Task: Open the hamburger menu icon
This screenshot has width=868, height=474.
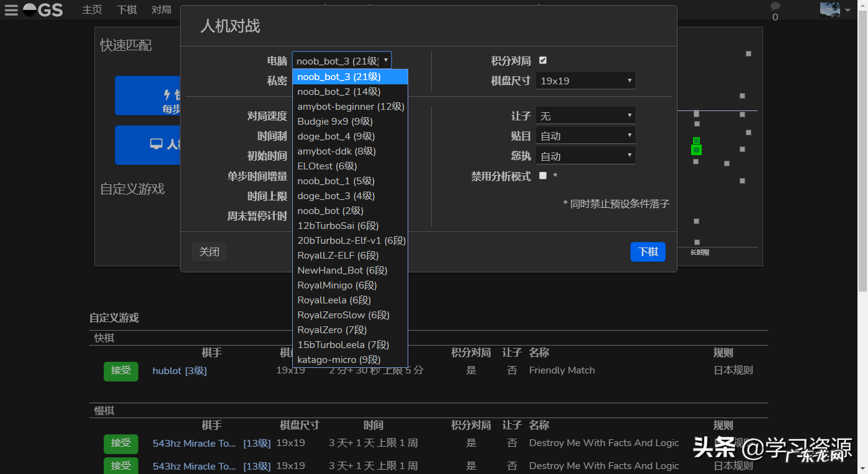Action: [x=11, y=10]
